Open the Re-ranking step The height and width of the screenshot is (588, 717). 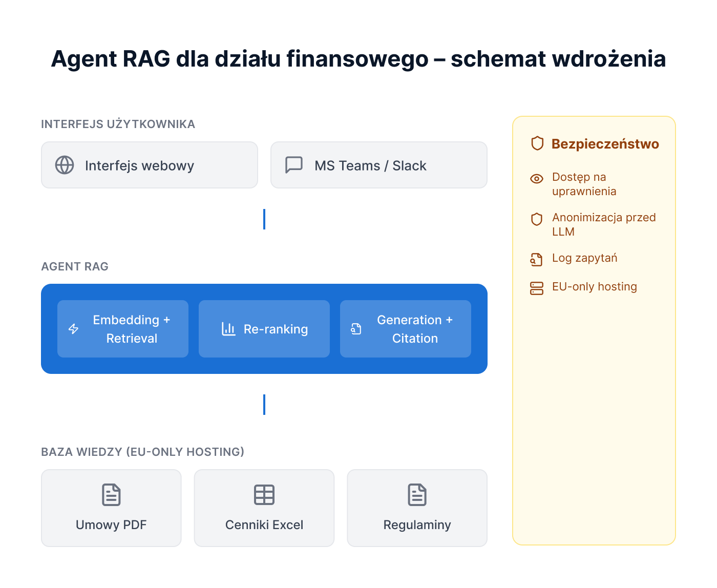(x=264, y=329)
